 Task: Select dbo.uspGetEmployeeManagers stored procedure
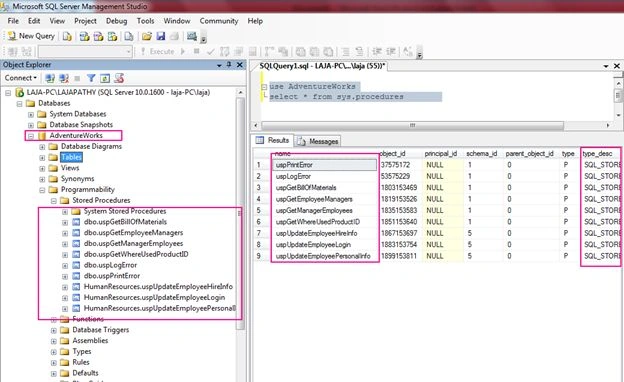133,232
